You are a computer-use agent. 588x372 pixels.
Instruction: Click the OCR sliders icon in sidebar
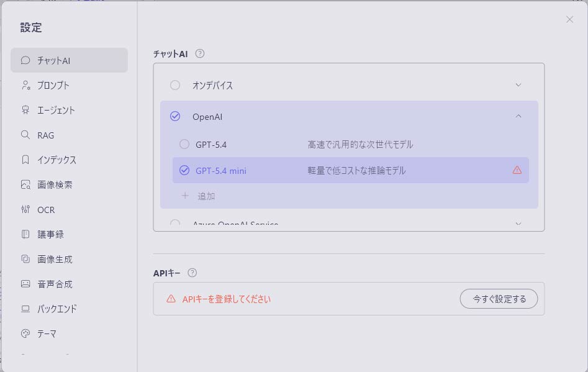tap(25, 209)
